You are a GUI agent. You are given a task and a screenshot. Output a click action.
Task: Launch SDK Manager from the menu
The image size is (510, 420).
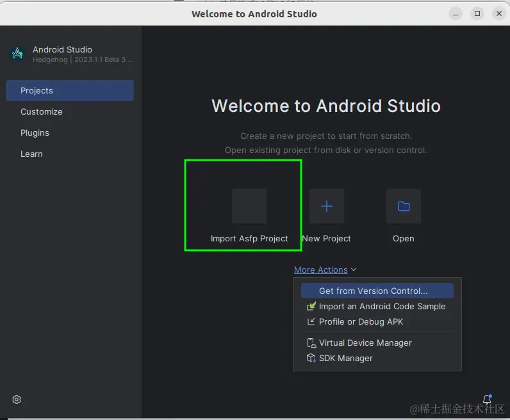(377, 358)
